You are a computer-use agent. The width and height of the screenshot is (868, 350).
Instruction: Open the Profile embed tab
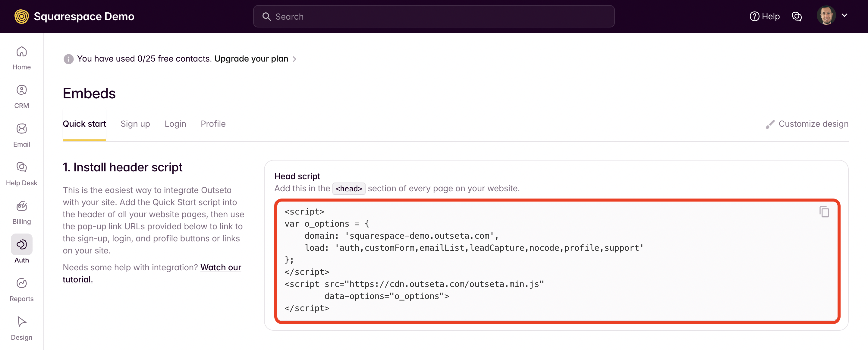tap(213, 124)
